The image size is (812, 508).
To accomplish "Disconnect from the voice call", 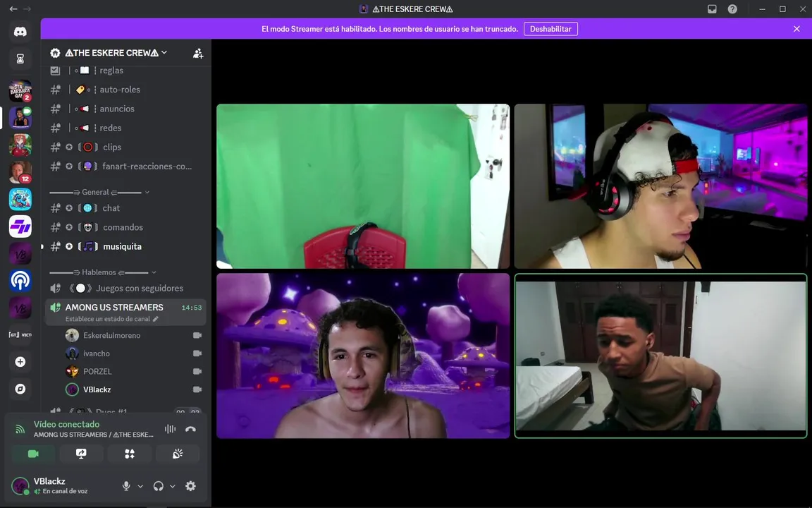I will point(190,429).
